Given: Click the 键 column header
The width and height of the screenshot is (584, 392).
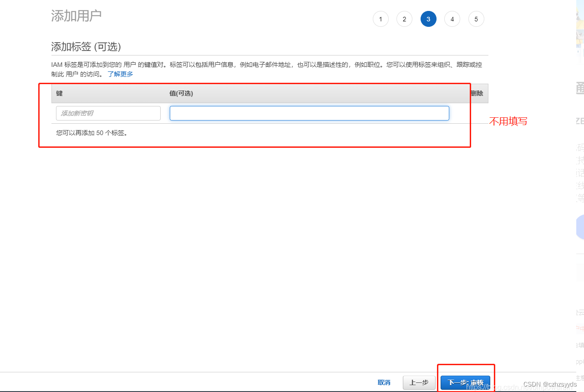Looking at the screenshot, I should 59,93.
